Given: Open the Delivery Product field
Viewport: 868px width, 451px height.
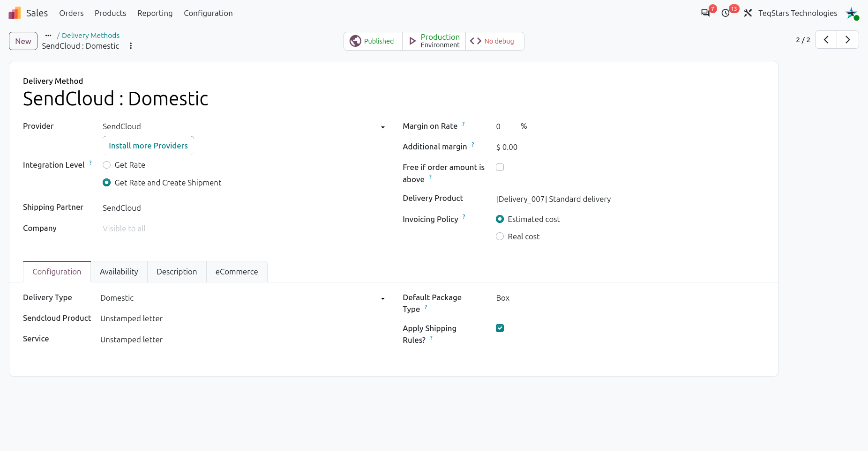Looking at the screenshot, I should (x=630, y=199).
